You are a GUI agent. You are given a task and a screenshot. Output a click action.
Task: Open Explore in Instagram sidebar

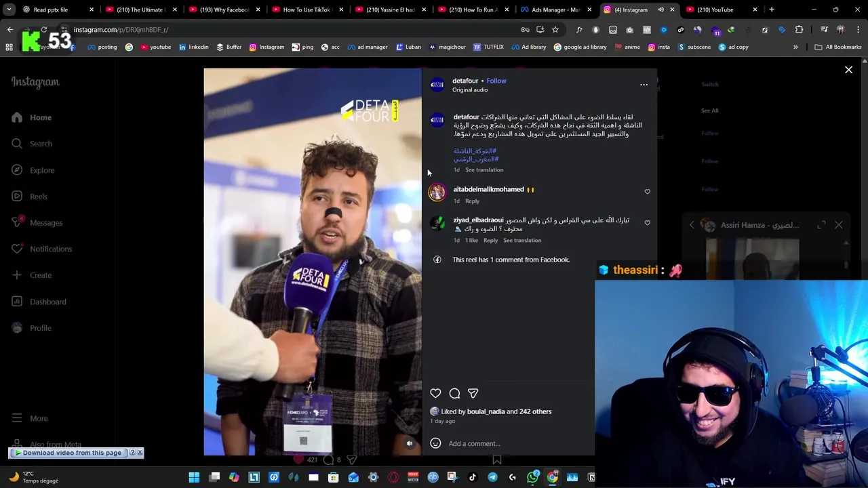pos(33,170)
